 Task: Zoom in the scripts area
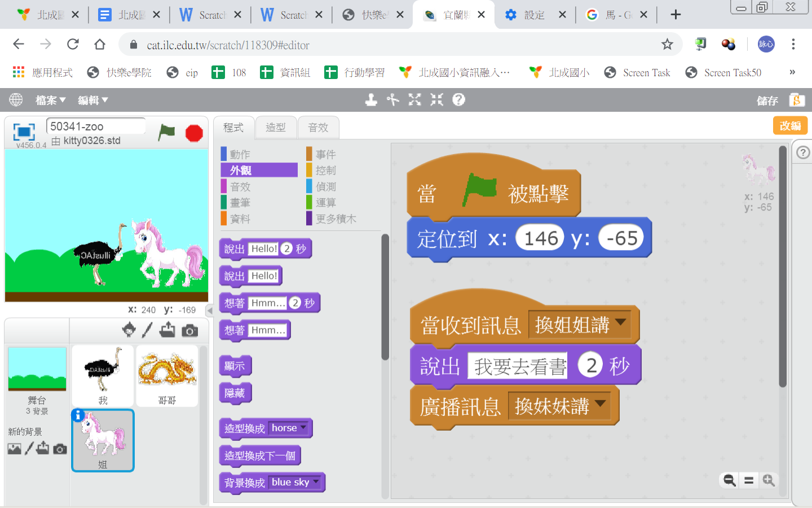click(769, 480)
